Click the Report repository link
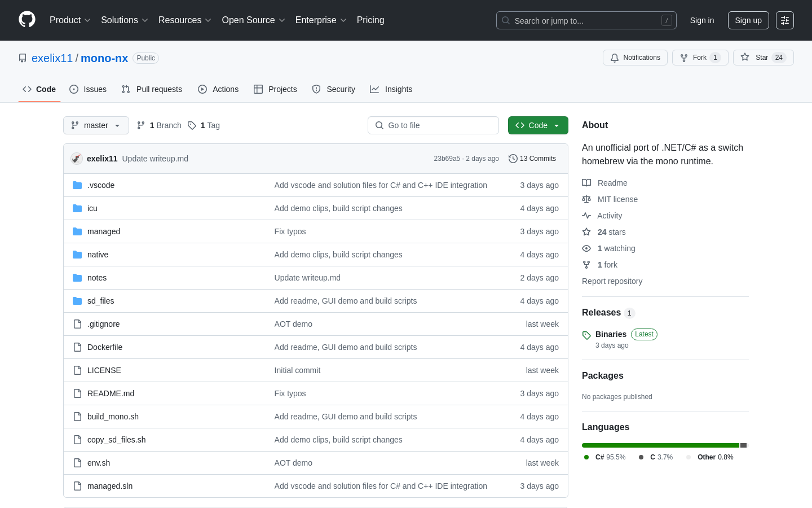The image size is (812, 508). pos(612,281)
